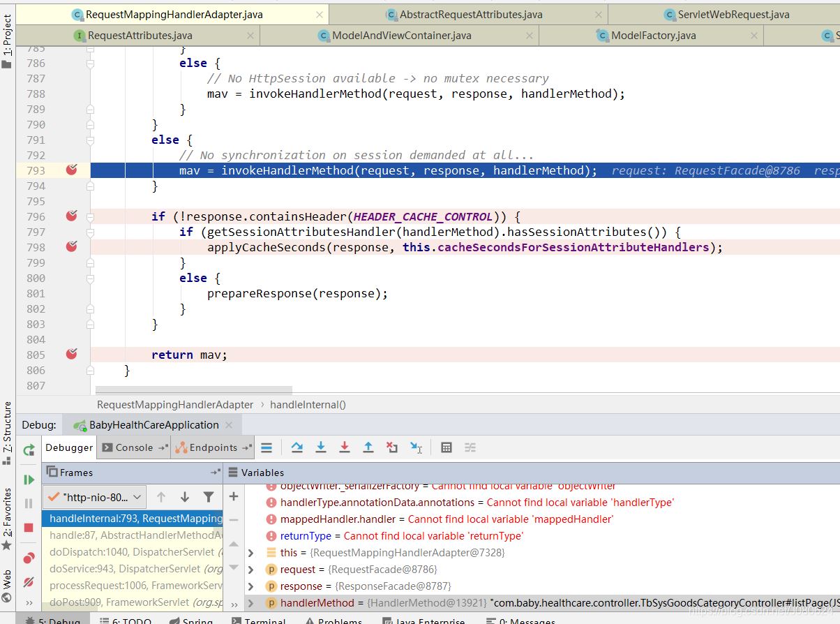Expand the 'this' variable node

click(x=251, y=553)
